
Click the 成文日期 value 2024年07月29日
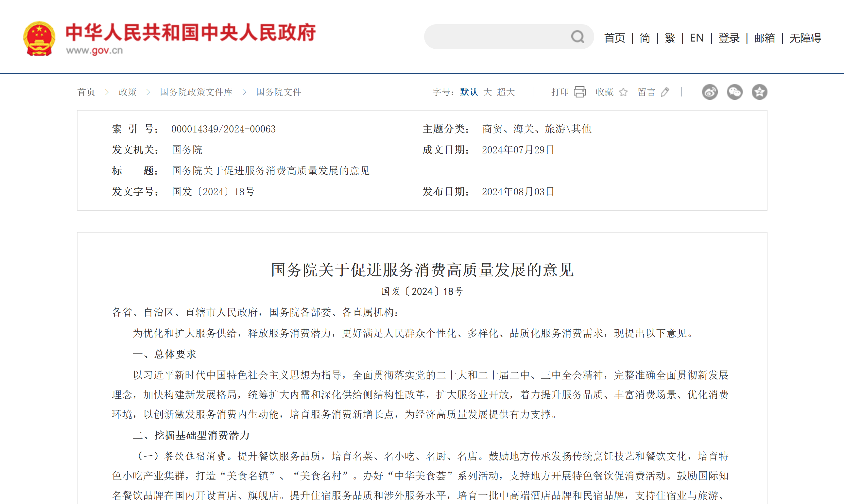click(518, 150)
